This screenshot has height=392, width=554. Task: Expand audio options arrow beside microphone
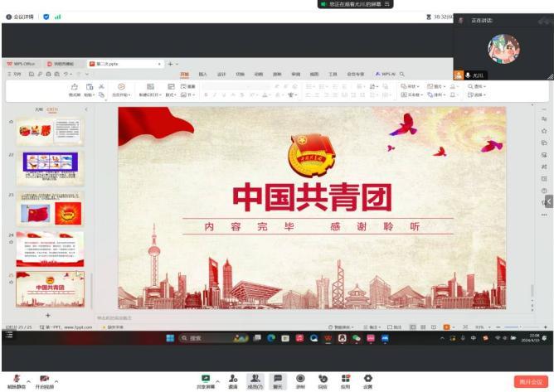[x=29, y=381]
